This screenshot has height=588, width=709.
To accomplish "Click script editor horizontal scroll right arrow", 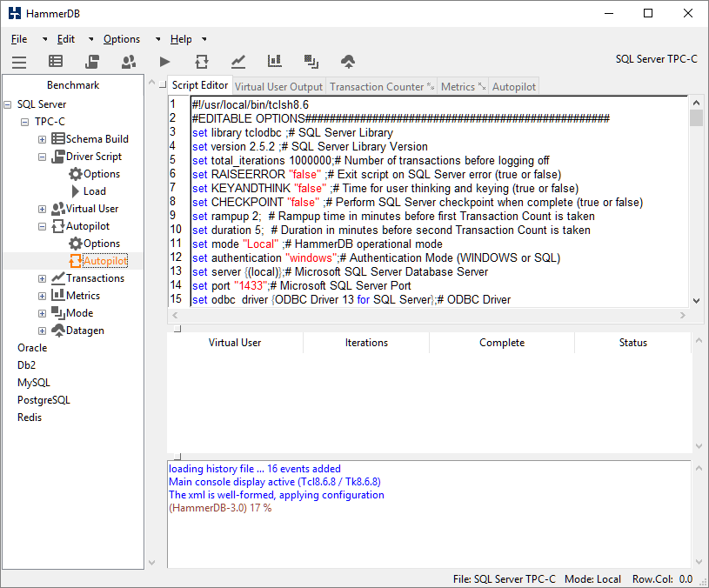I will click(x=683, y=316).
